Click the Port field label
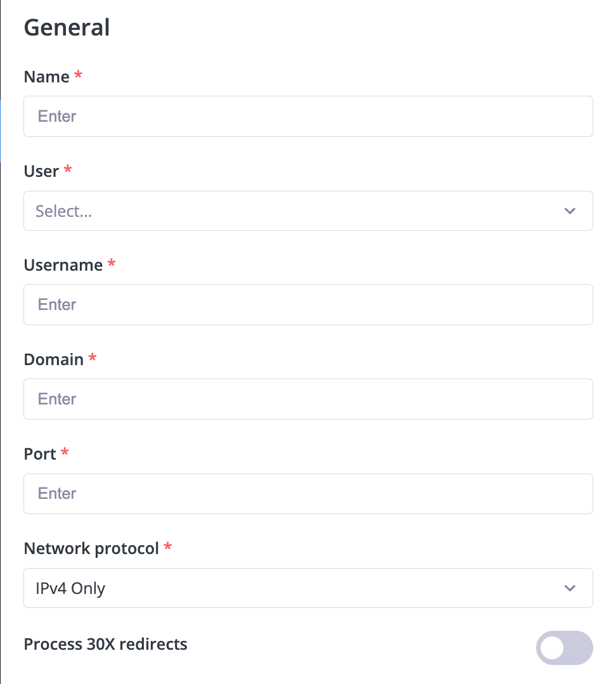The image size is (616, 684). (x=40, y=454)
